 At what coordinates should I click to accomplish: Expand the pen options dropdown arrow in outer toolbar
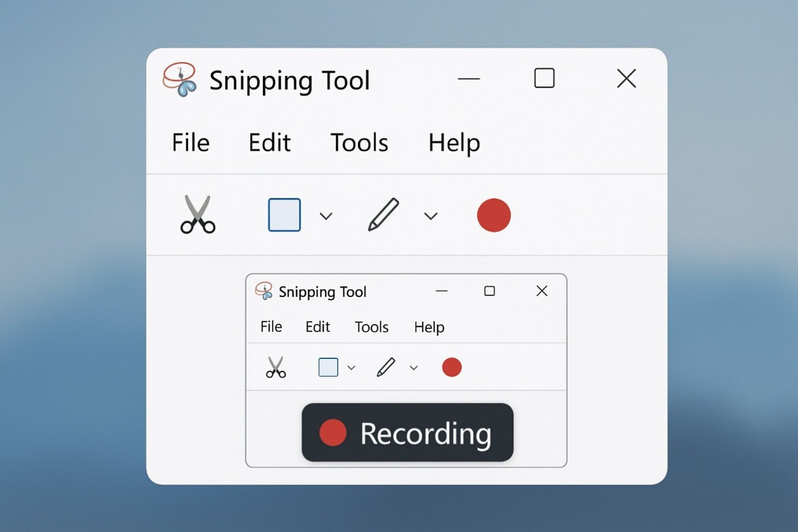pos(431,216)
